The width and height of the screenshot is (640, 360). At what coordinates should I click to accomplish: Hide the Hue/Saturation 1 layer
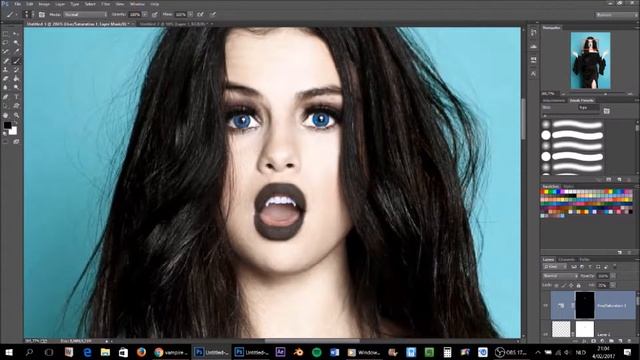coord(546,305)
